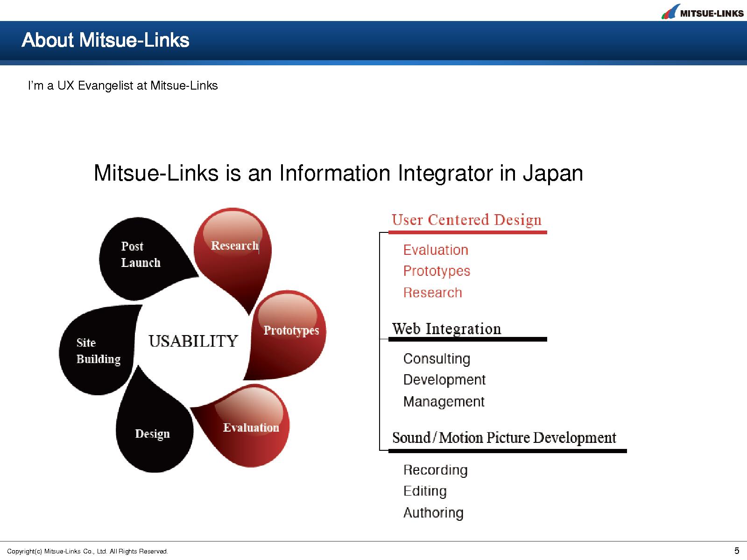747x560 pixels.
Task: Select the Prototypes red petal shape
Action: point(285,336)
